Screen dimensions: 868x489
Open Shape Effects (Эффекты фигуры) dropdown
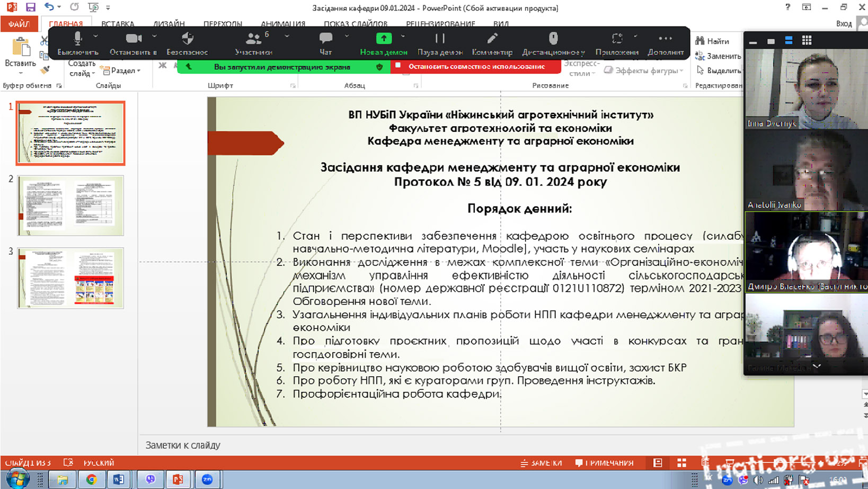pos(644,70)
